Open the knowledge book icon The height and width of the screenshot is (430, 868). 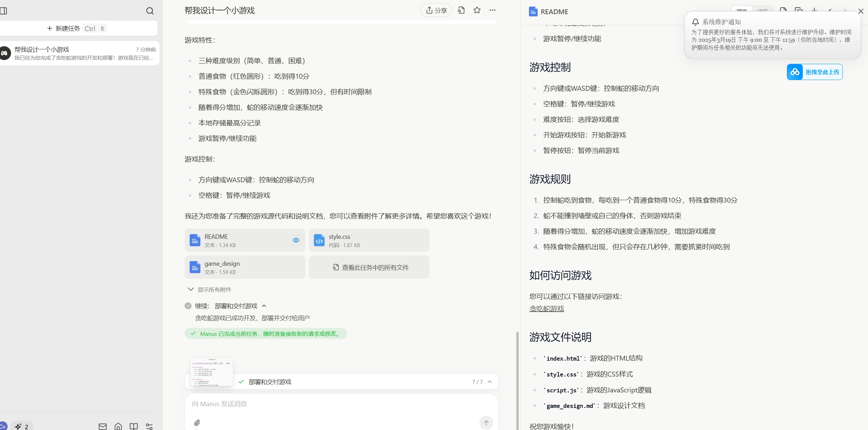point(134,427)
